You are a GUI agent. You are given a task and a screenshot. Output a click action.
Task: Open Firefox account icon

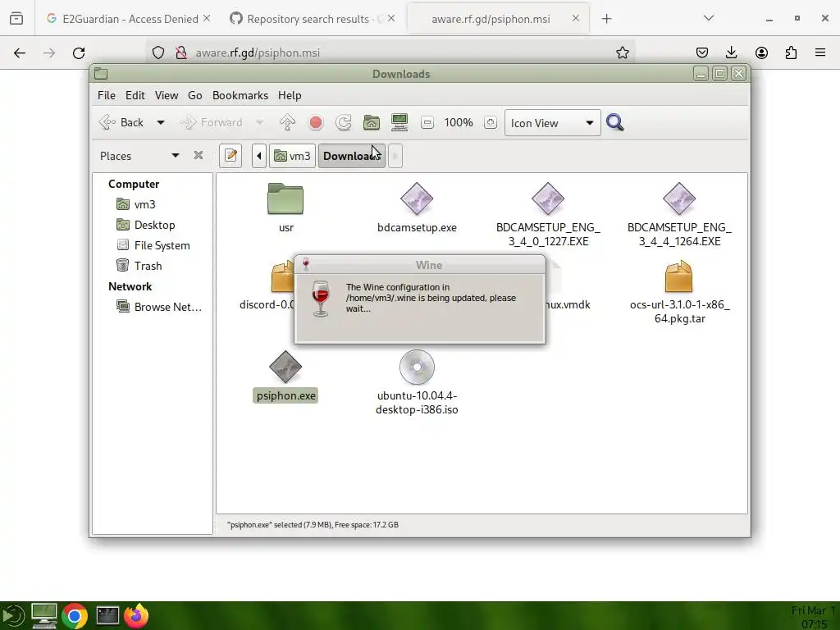click(761, 52)
